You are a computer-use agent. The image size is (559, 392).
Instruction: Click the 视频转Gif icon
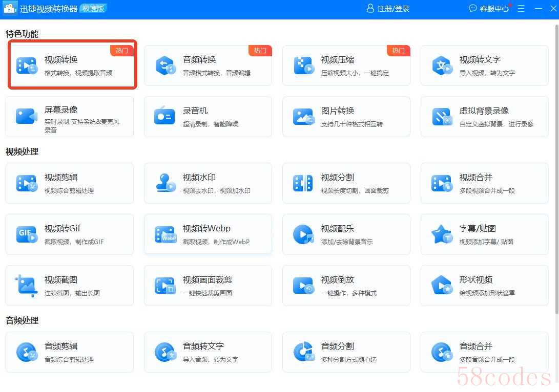click(x=27, y=234)
